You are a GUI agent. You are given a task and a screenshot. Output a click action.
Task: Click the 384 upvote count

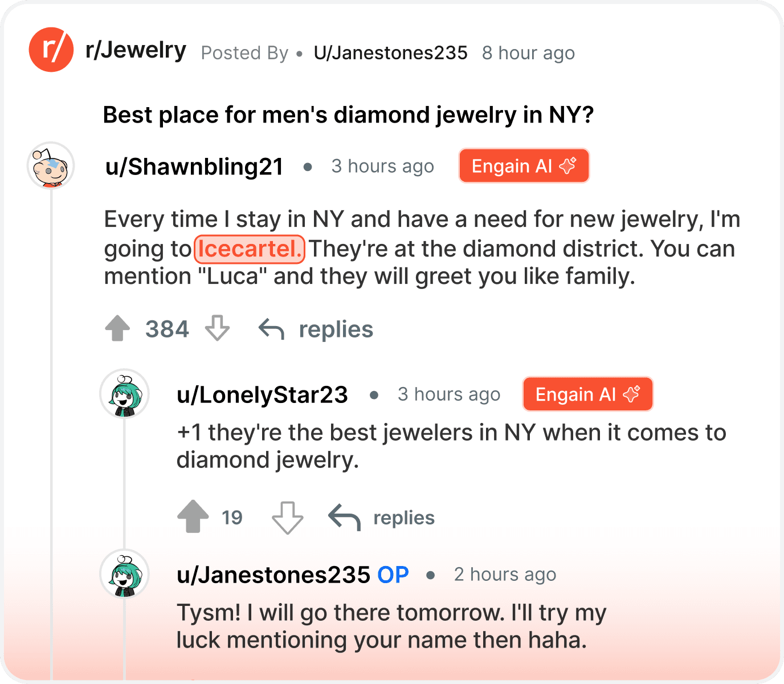pyautogui.click(x=167, y=328)
